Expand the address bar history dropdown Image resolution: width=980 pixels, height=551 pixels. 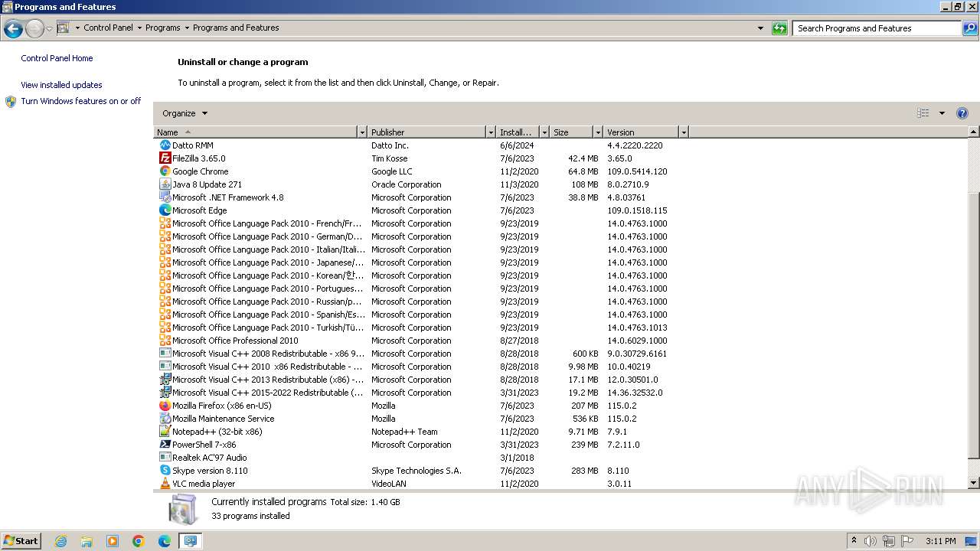pyautogui.click(x=760, y=28)
